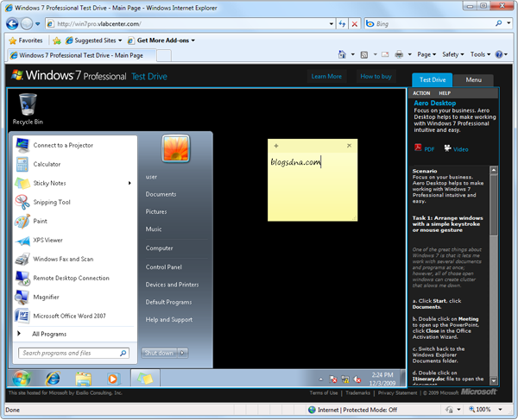Viewport: 518px width, 420px height.
Task: Launch Remote Desktop Connection
Action: click(x=74, y=278)
